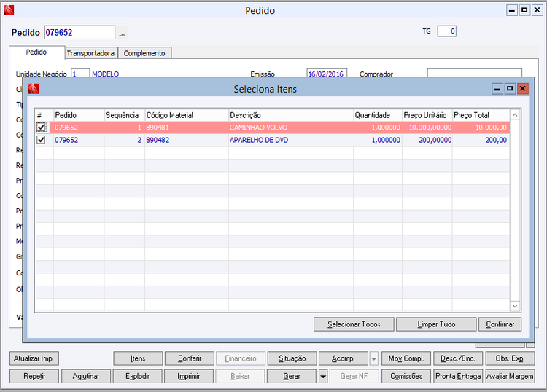This screenshot has height=392, width=547.
Task: Click the TG value field
Action: pyautogui.click(x=446, y=31)
